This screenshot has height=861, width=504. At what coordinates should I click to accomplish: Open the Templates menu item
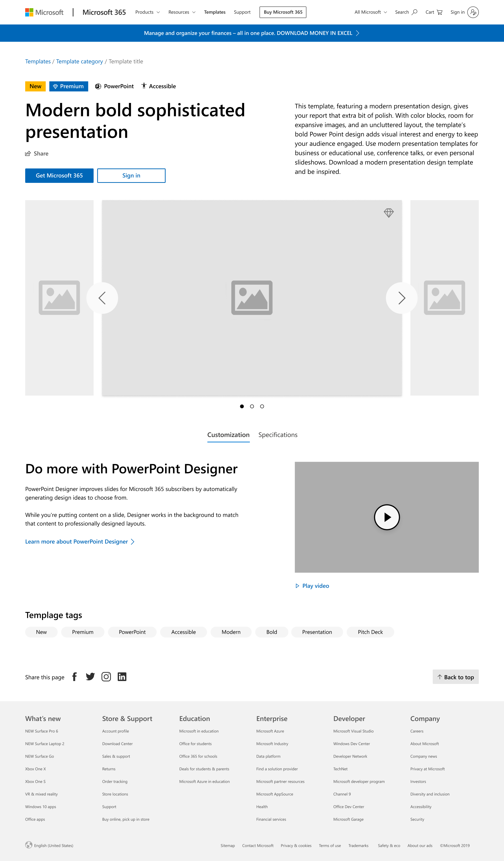pyautogui.click(x=215, y=12)
